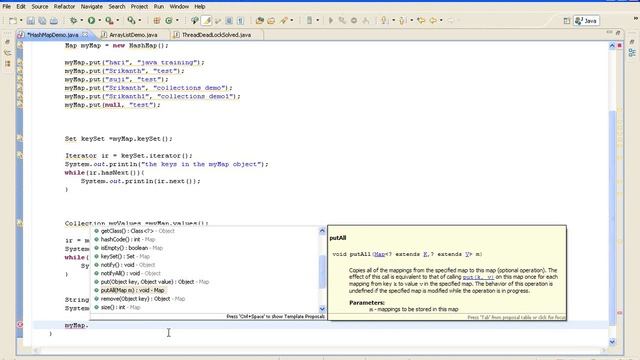Click editor vertical scrollbar down arrow
The image size is (640, 360).
click(x=612, y=342)
